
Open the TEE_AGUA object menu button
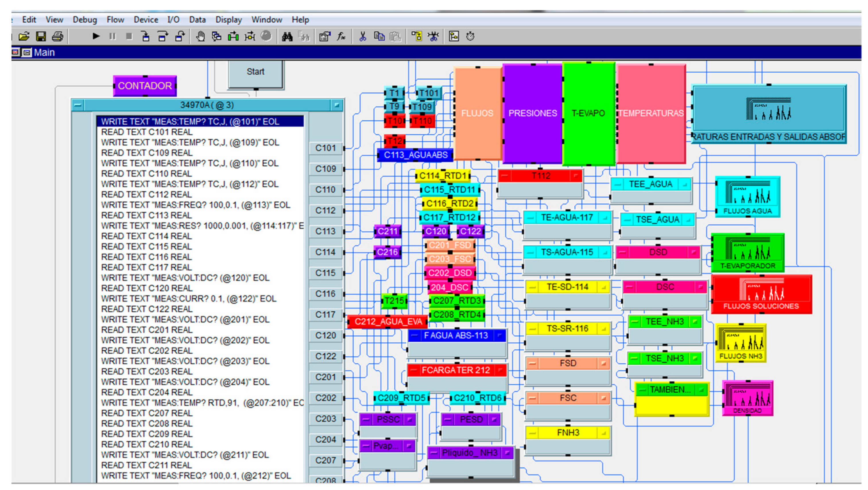click(x=618, y=184)
